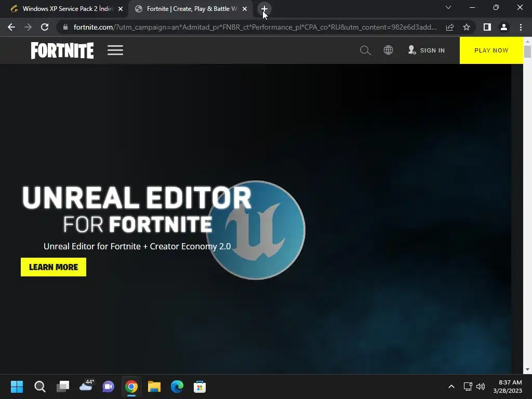Open volume control tray icon
This screenshot has height=399, width=532.
pos(481,387)
